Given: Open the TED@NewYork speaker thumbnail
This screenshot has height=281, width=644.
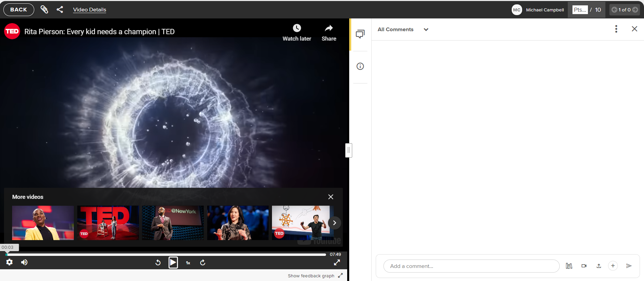Looking at the screenshot, I should pos(173,223).
